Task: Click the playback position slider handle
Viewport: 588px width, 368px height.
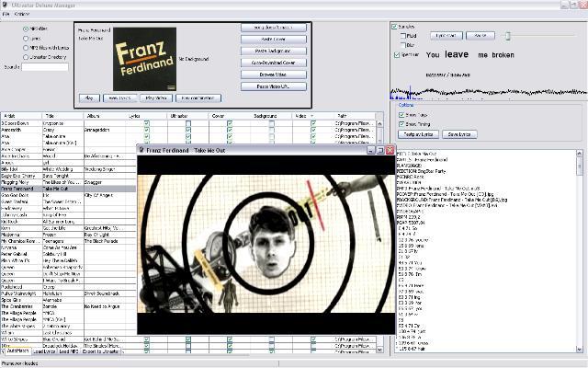Action: (508, 36)
